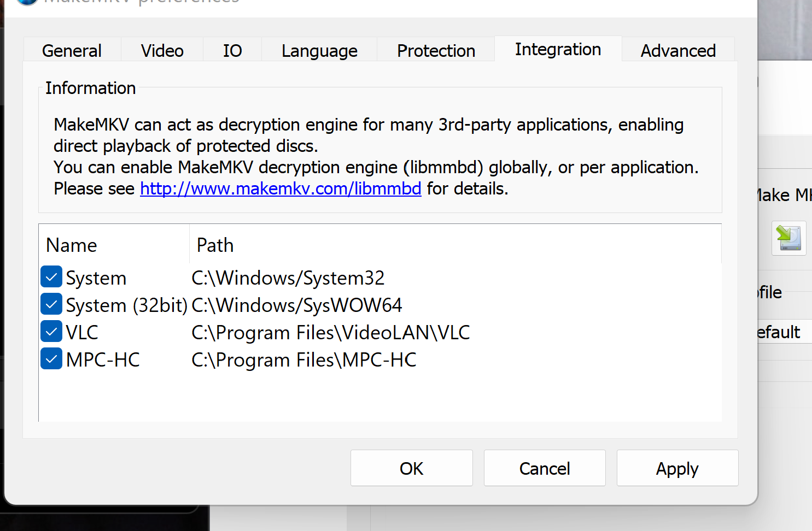Select the C:\Program Files\VideoLAN\VLC path

pyautogui.click(x=331, y=333)
